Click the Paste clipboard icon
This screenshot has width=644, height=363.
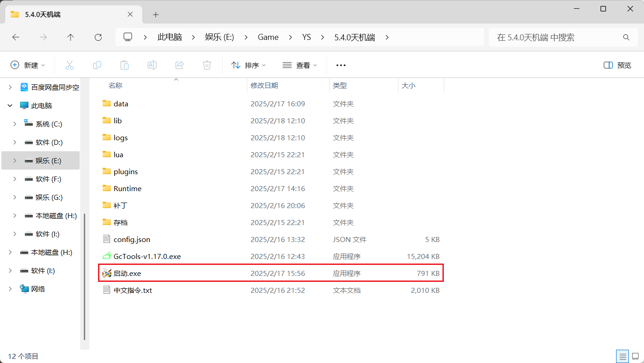click(125, 65)
